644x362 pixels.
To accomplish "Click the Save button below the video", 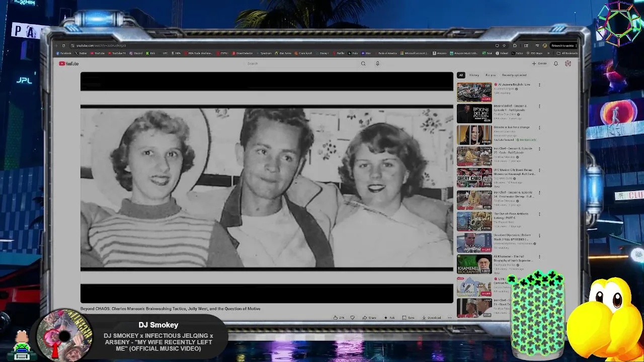I will pyautogui.click(x=408, y=318).
